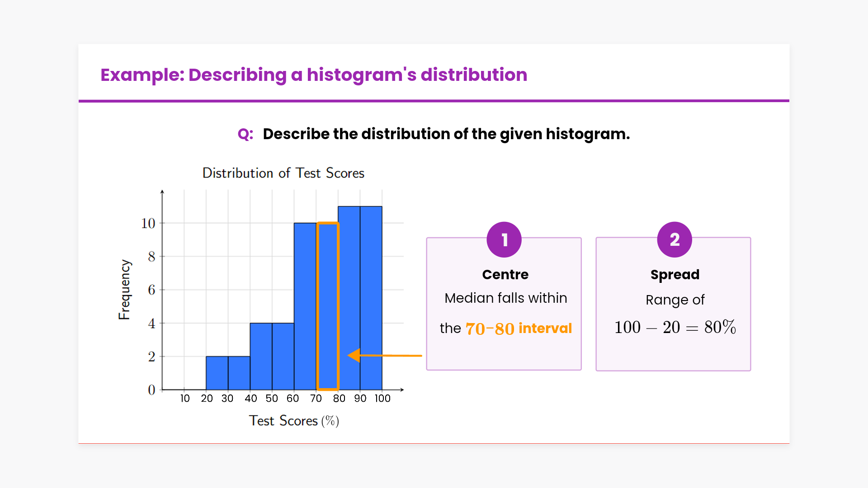868x488 pixels.
Task: Click the Spread card heading
Action: click(675, 275)
